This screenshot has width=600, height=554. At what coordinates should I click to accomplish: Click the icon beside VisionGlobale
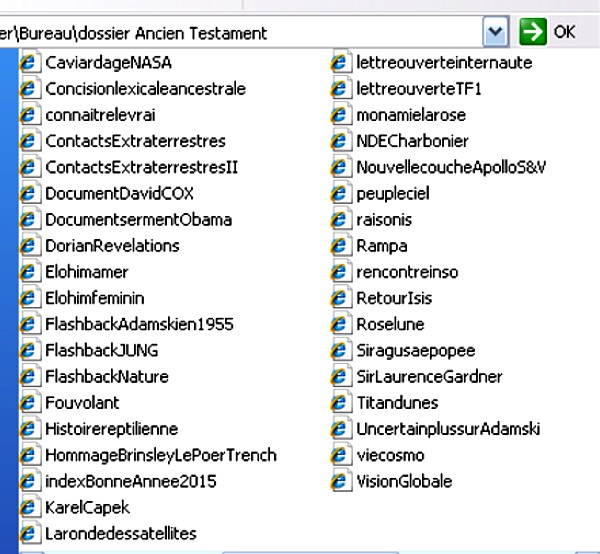(x=342, y=481)
